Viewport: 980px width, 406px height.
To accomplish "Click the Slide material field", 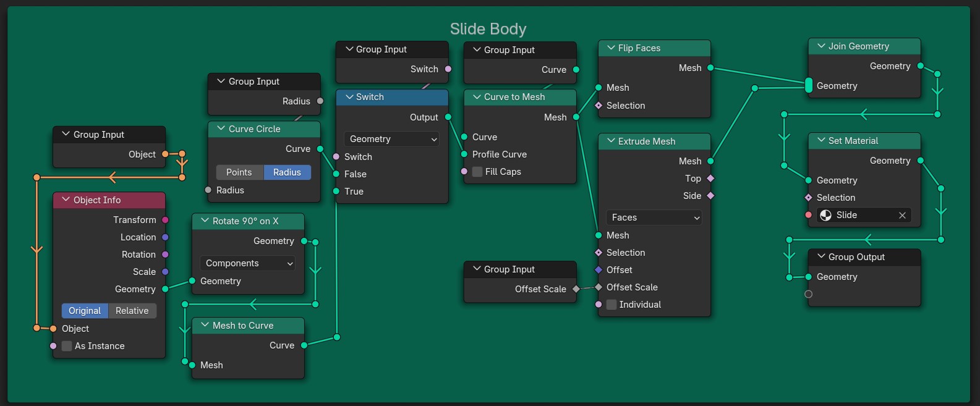I will pos(864,215).
